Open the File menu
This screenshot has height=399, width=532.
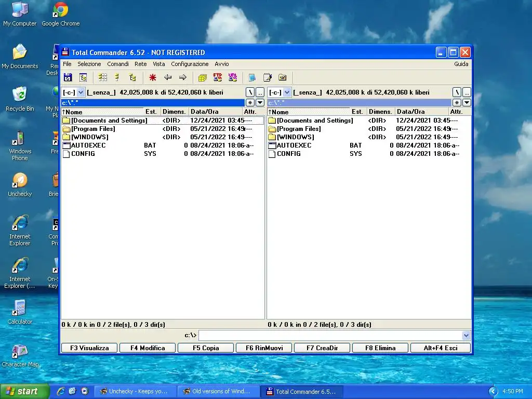[x=67, y=64]
